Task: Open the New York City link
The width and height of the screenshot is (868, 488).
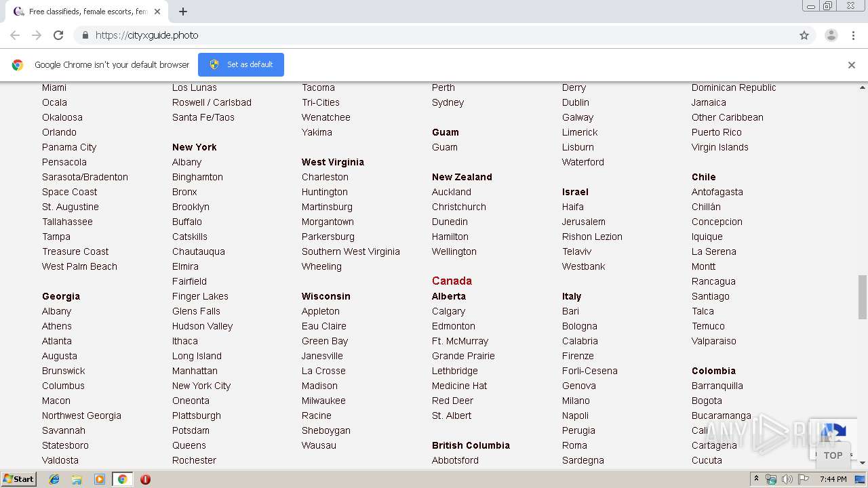Action: [201, 386]
